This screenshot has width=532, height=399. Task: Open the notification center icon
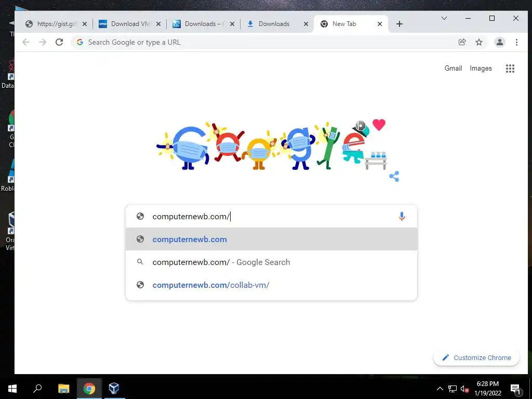pos(515,389)
